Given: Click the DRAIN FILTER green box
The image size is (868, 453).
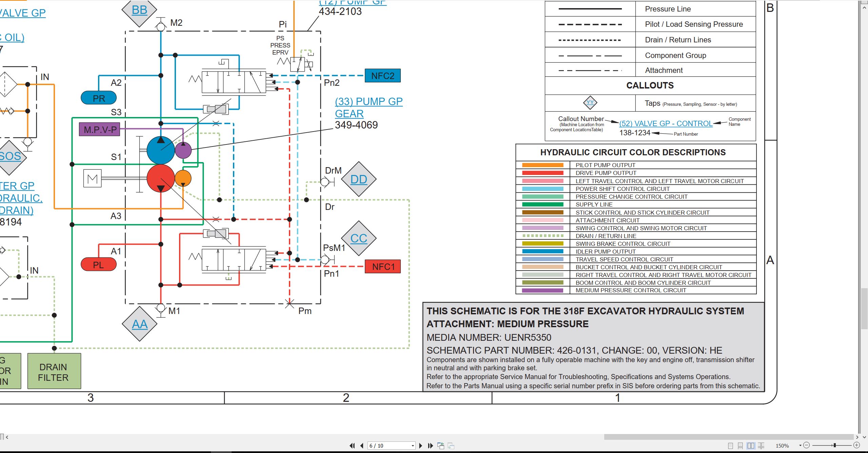Looking at the screenshot, I should tap(54, 371).
